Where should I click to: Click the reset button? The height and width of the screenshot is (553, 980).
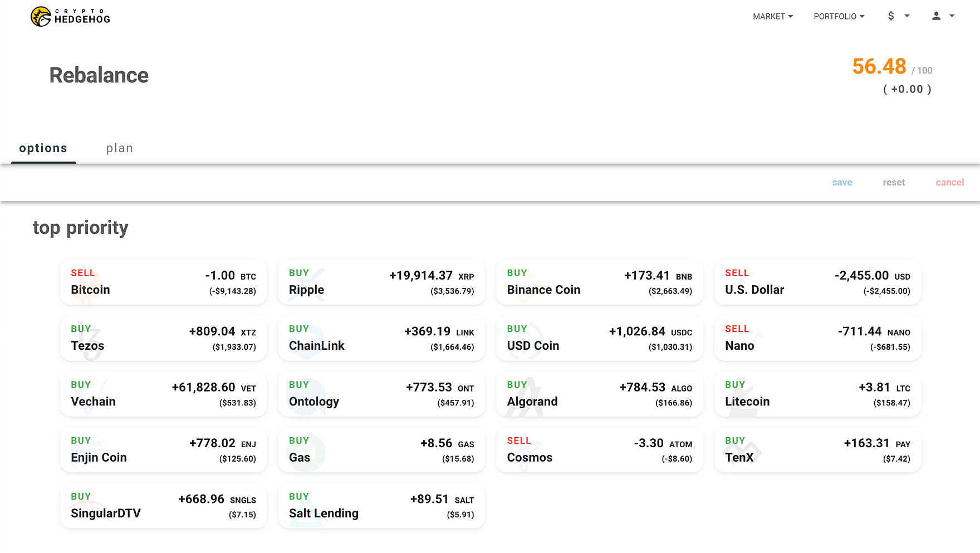click(894, 183)
